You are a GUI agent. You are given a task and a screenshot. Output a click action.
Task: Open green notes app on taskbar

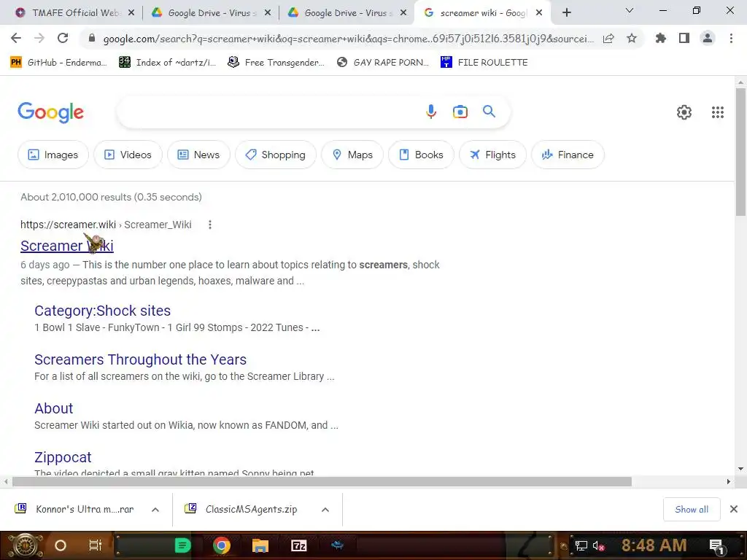(x=182, y=545)
